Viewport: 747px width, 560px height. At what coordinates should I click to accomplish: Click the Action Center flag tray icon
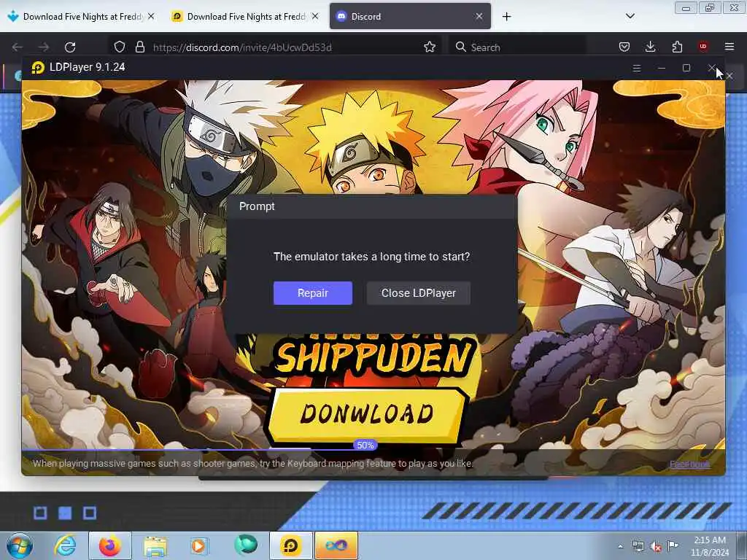click(673, 545)
